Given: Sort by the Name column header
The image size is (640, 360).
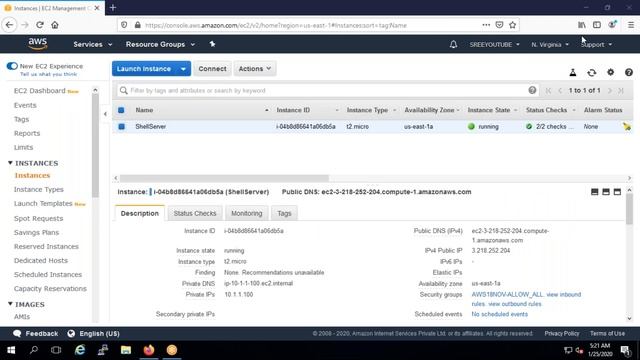Looking at the screenshot, I should (x=144, y=110).
